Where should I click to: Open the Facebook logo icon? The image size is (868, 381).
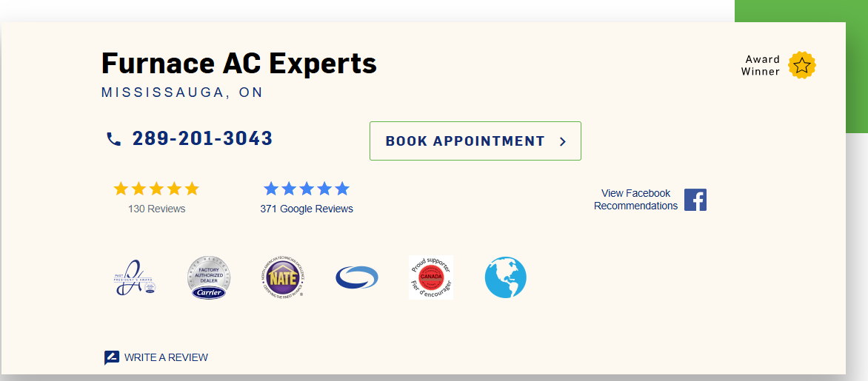coord(695,200)
